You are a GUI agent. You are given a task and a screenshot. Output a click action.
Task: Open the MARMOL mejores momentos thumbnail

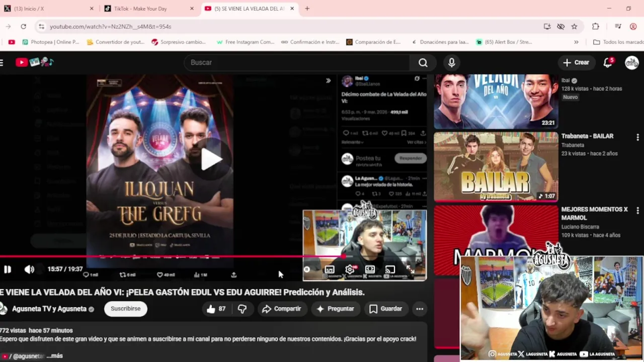(496, 240)
